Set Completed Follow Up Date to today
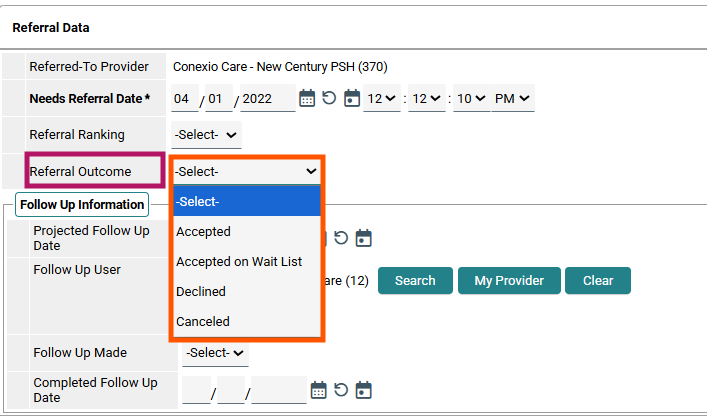The height and width of the screenshot is (416, 707). click(x=363, y=390)
